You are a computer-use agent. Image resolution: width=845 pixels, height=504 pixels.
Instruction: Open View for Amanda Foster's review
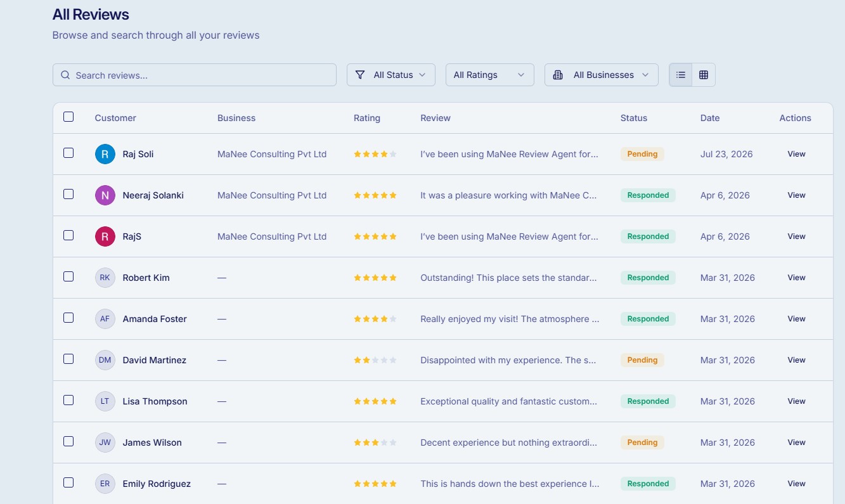pyautogui.click(x=797, y=319)
